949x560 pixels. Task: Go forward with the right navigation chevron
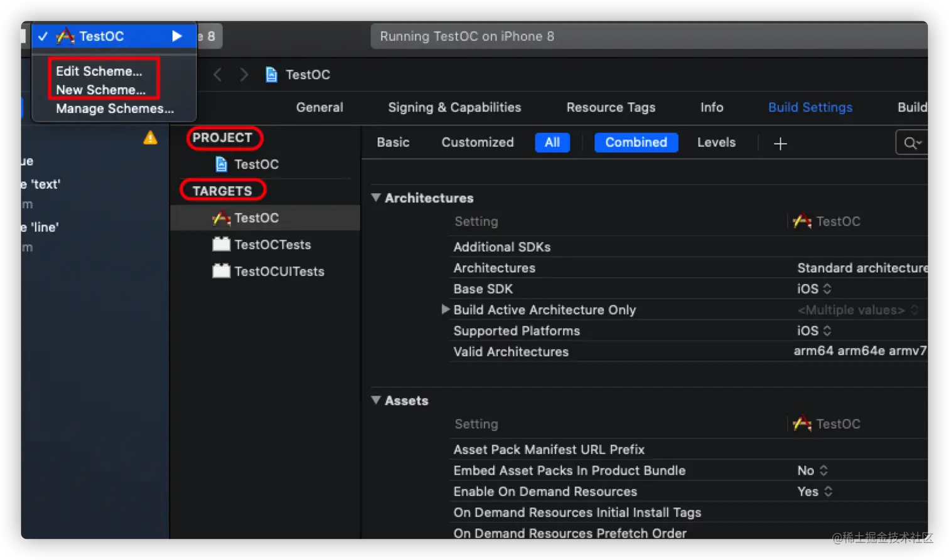pos(244,75)
